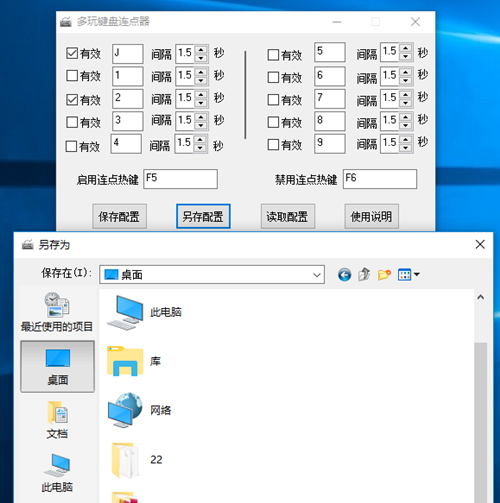Viewport: 500px width, 503px height.
Task: Enable 有效 checkbox for key 4 row
Action: 71,146
